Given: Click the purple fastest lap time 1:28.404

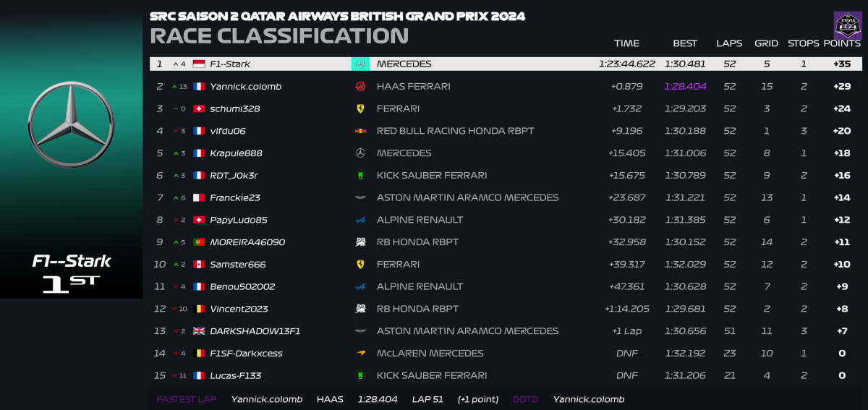Looking at the screenshot, I should coord(685,87).
